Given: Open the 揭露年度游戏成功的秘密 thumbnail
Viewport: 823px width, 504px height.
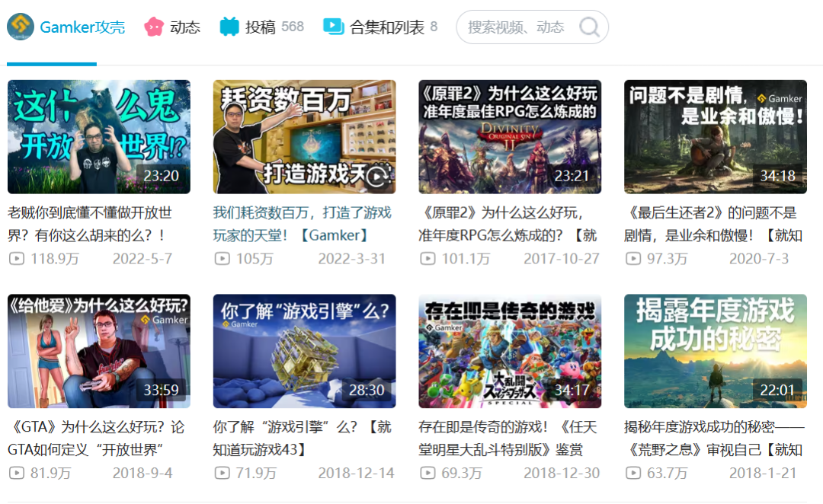Looking at the screenshot, I should point(716,351).
